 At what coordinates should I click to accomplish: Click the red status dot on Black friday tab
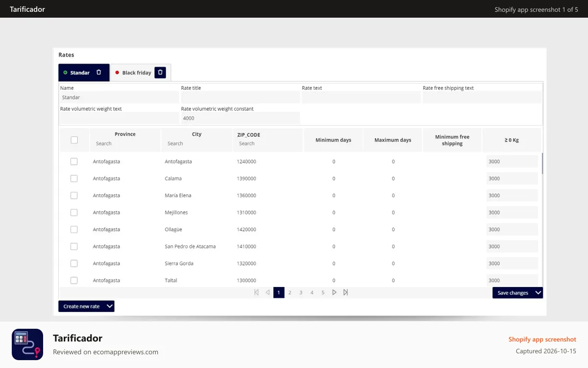pyautogui.click(x=117, y=73)
